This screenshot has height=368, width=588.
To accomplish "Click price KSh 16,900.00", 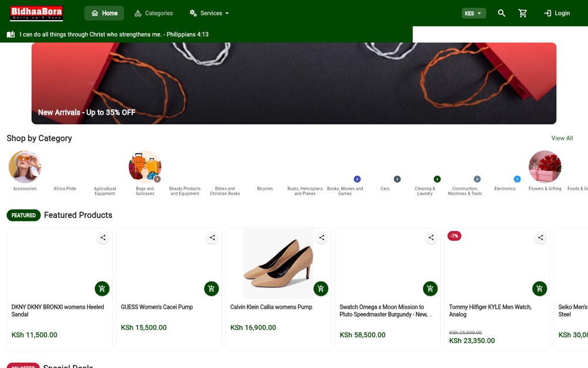I will [x=253, y=327].
